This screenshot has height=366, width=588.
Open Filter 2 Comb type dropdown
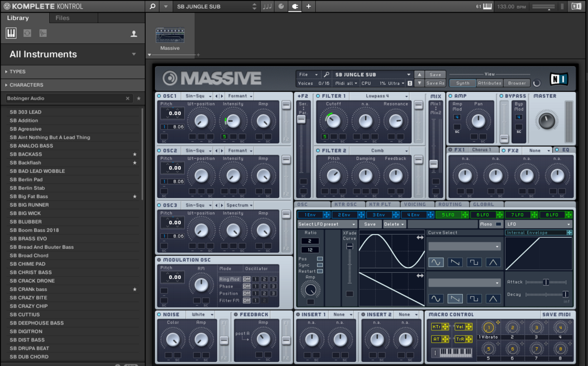(380, 150)
